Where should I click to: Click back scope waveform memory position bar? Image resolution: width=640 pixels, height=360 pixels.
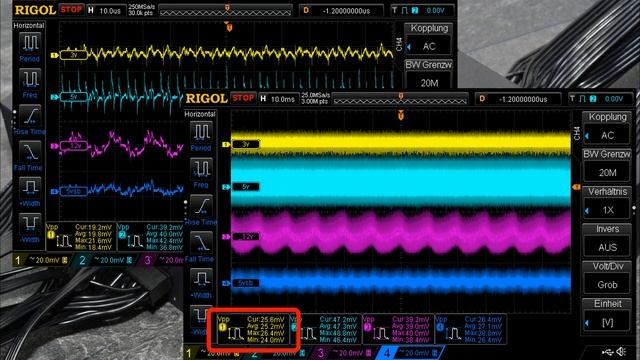[226, 11]
